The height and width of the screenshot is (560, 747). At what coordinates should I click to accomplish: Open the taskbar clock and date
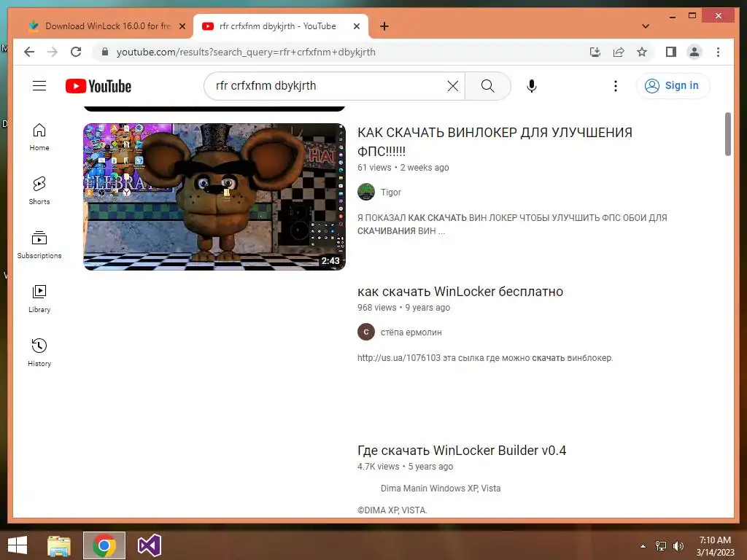tap(715, 546)
